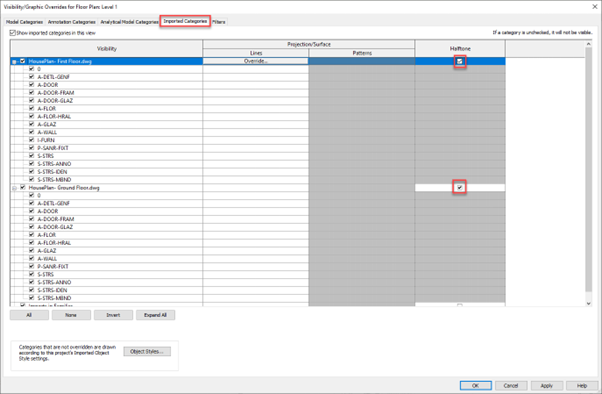Select P-SANR-FIXT under First Floor.dwg
This screenshot has height=394, width=602.
pos(53,148)
